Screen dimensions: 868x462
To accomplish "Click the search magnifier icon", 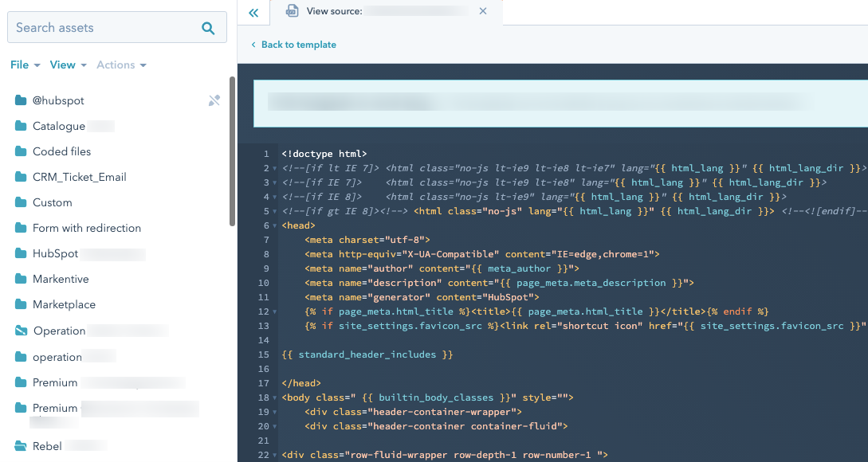I will point(208,28).
